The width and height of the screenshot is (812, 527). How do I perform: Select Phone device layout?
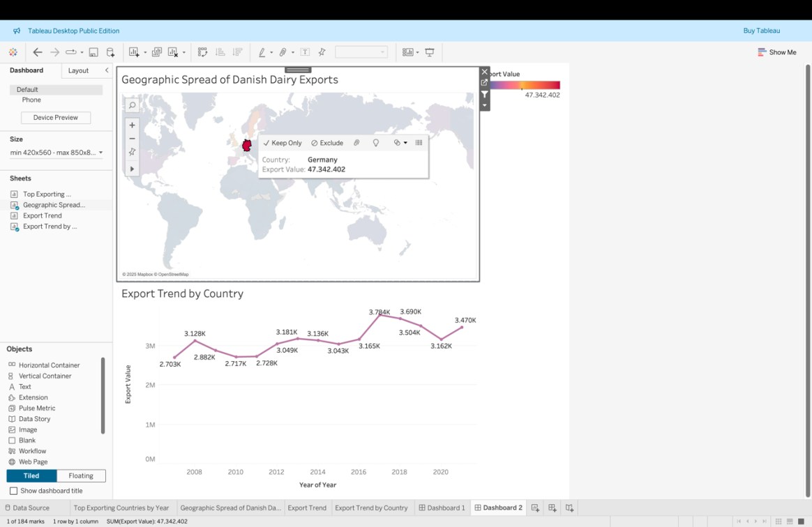pyautogui.click(x=31, y=100)
